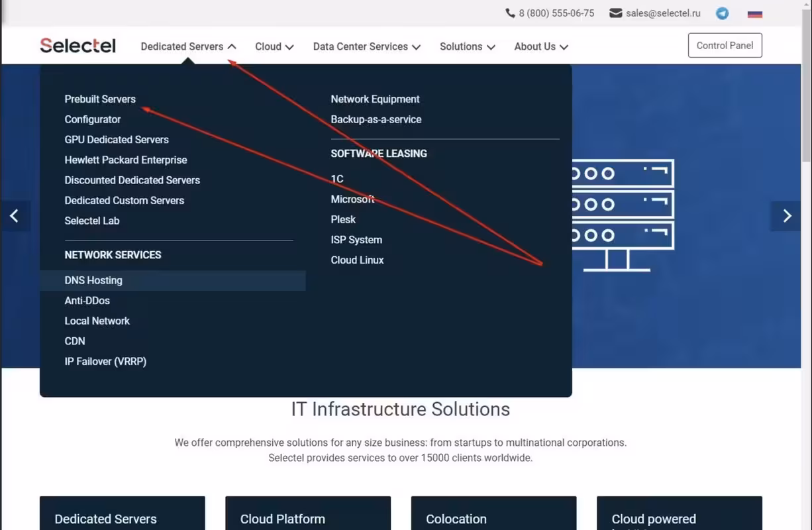Screen dimensions: 812x530
Task: Go to previous slide arrow
Action: coord(15,216)
